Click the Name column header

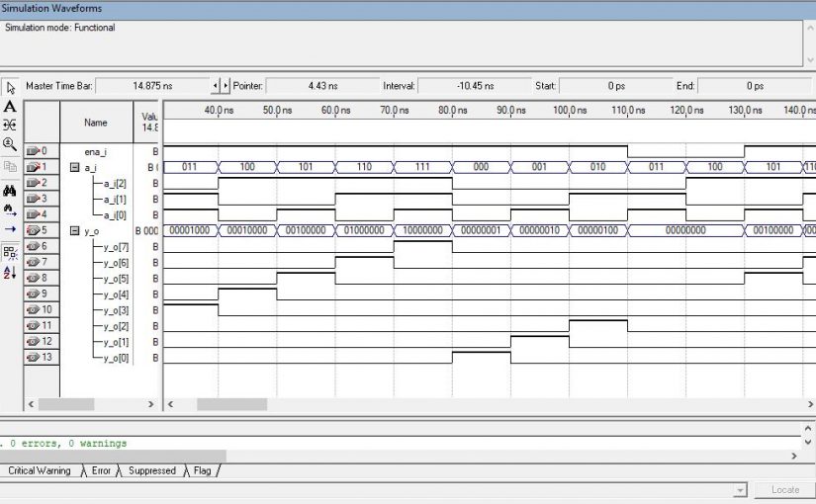[x=96, y=123]
